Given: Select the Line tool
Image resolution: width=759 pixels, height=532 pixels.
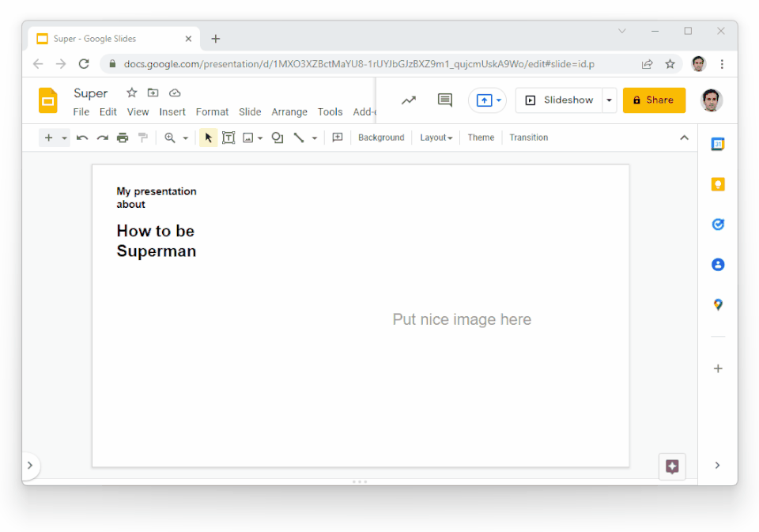Looking at the screenshot, I should pyautogui.click(x=299, y=138).
